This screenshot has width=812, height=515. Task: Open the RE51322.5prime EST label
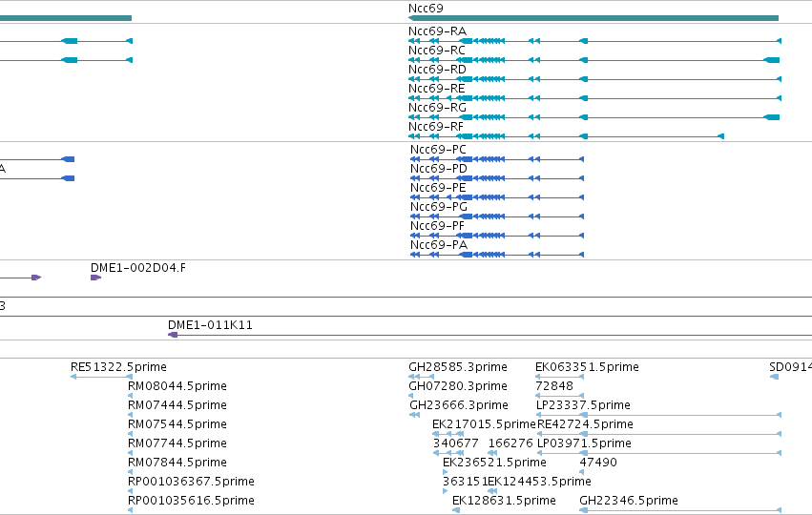pos(118,367)
